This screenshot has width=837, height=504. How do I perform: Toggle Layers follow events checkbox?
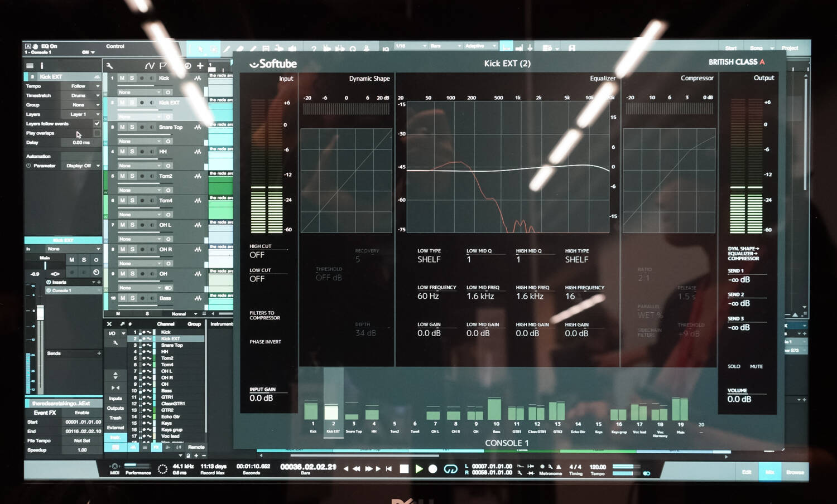click(x=97, y=124)
